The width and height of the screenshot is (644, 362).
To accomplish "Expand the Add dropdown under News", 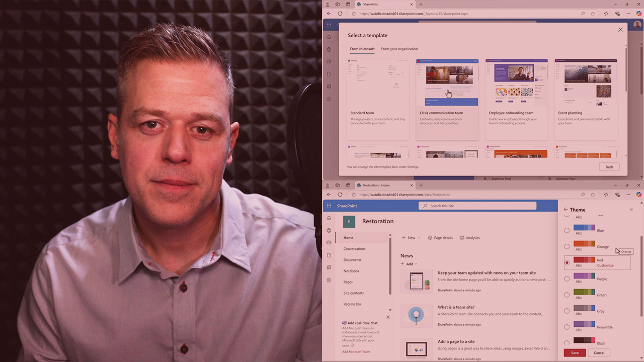I will point(409,264).
